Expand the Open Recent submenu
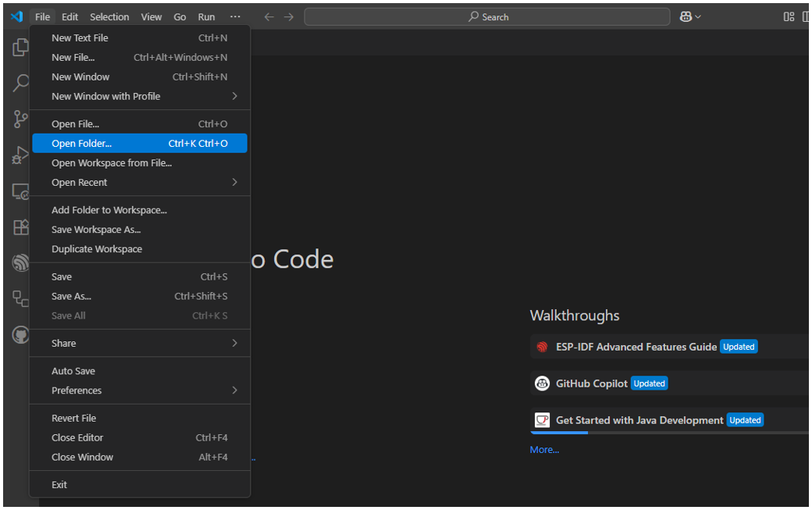812x510 pixels. tap(140, 182)
